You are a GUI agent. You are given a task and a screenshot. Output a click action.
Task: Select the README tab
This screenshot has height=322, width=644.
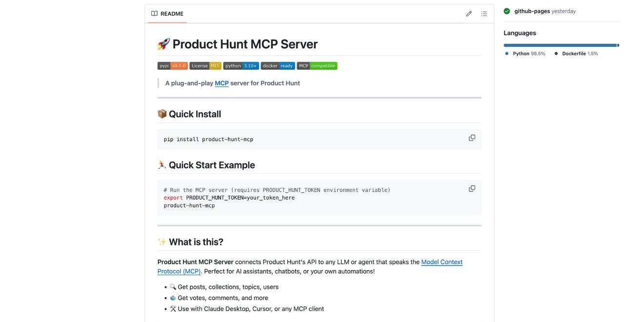171,13
